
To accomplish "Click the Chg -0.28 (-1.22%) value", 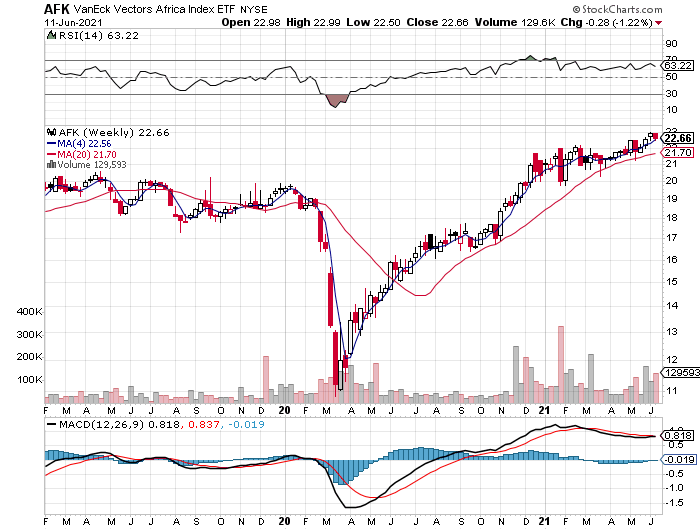I will 607,22.
